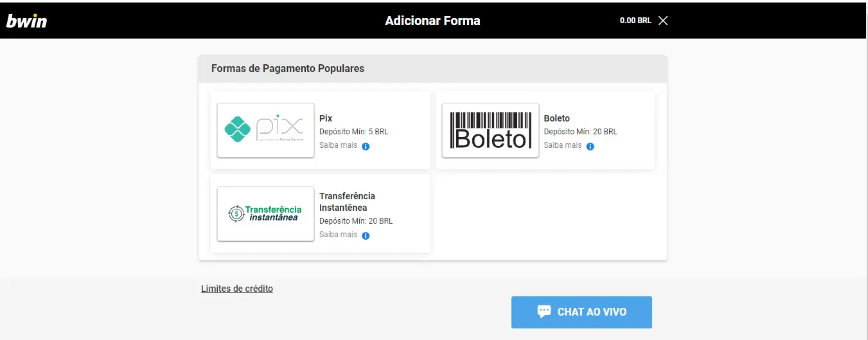868x340 pixels.
Task: Open Saiba mais under Transferência Instantânea
Action: tap(338, 235)
